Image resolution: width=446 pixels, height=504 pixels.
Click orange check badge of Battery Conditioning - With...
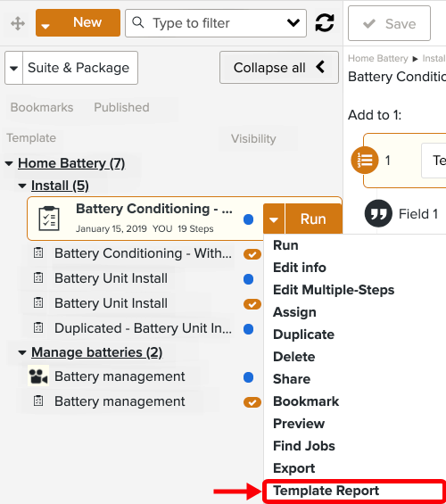pos(252,254)
